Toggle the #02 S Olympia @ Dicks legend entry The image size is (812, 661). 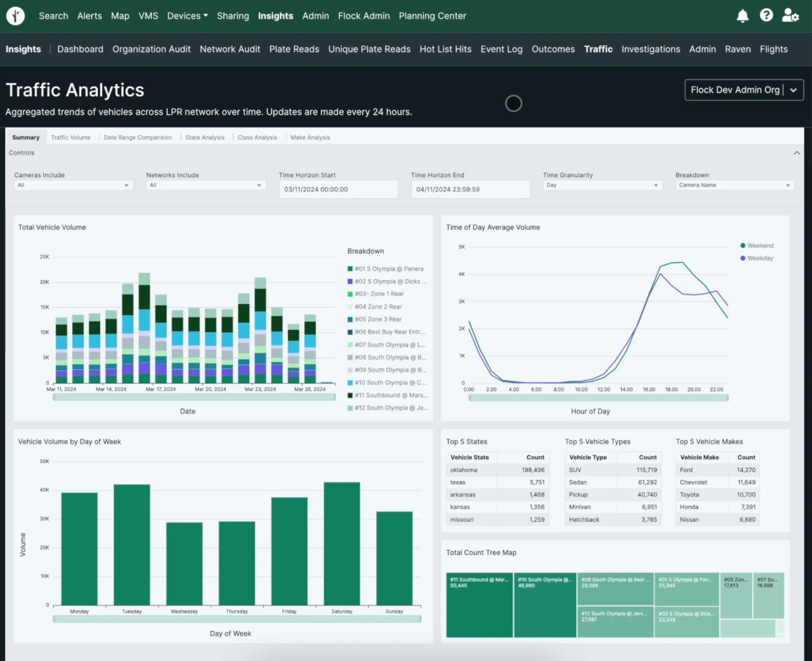pyautogui.click(x=387, y=282)
